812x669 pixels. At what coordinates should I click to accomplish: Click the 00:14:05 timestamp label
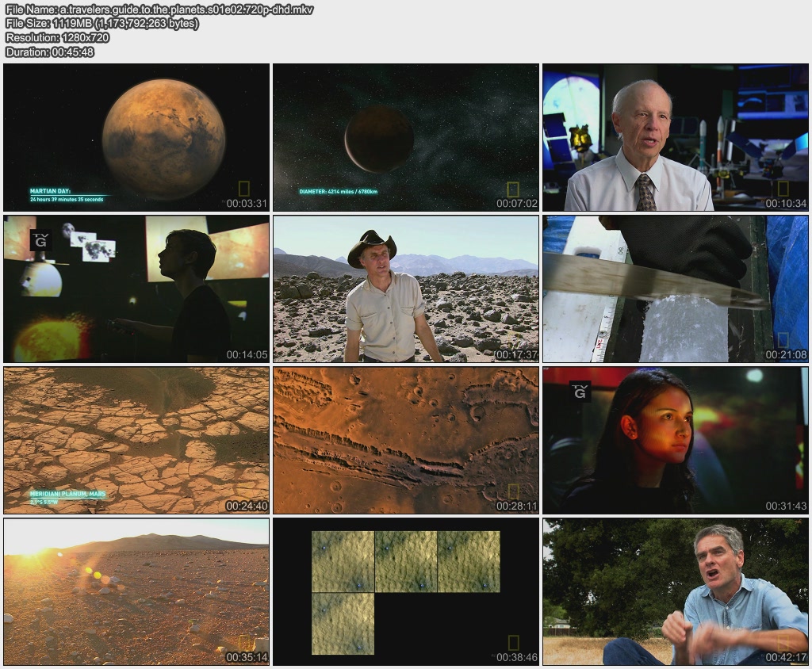247,354
